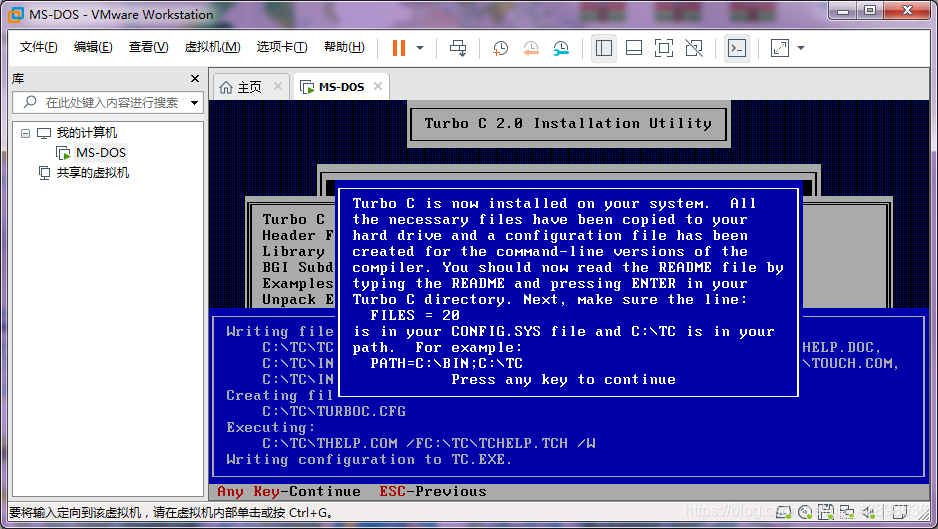Click the 'FILES = 20' line
This screenshot has height=529, width=938.
415,315
